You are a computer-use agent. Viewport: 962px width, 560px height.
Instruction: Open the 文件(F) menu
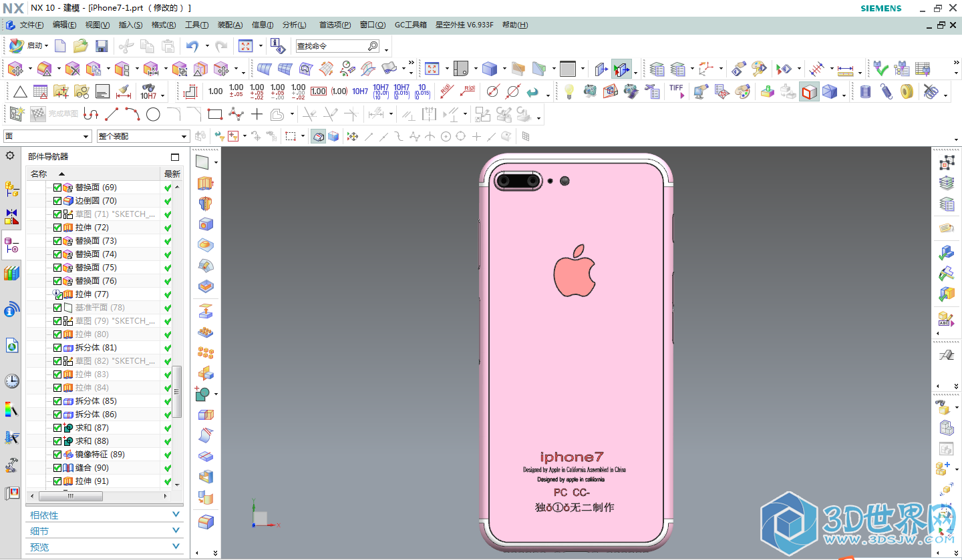tap(31, 25)
